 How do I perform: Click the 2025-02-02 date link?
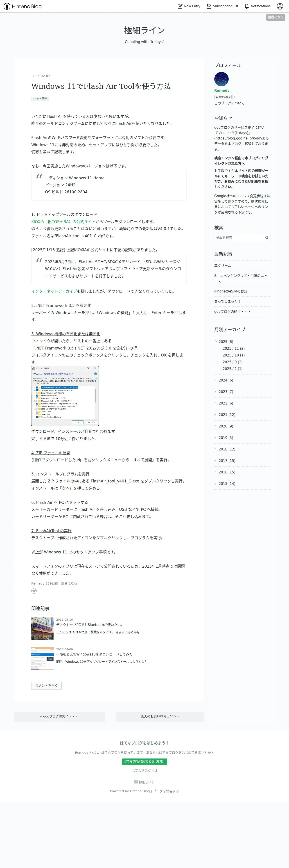coord(41,76)
